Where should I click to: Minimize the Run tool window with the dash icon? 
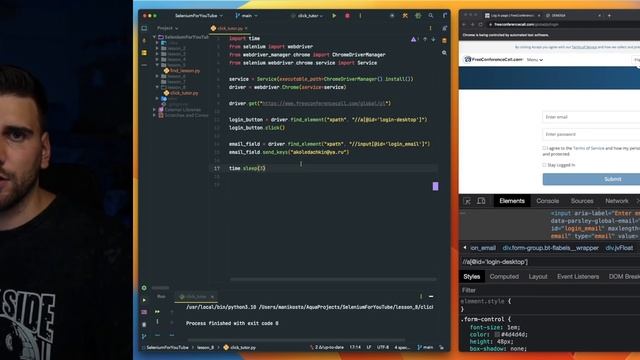[x=431, y=297]
